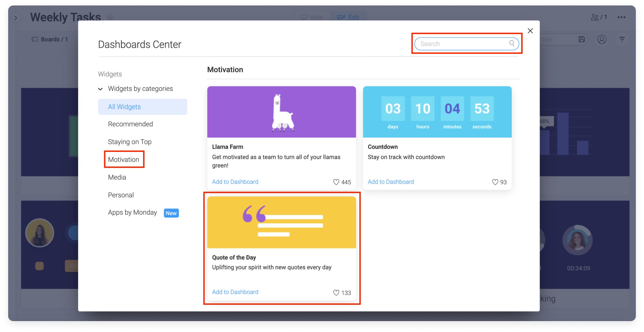Screen dimensions: 644x332
Task: Open the three-dot options menu
Action: coord(622,17)
